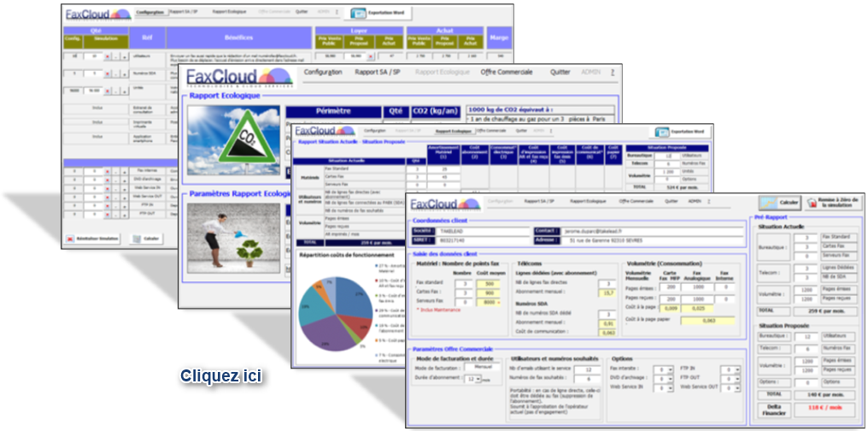The width and height of the screenshot is (868, 431).
Task: Click the Adresse input field
Action: click(x=653, y=240)
